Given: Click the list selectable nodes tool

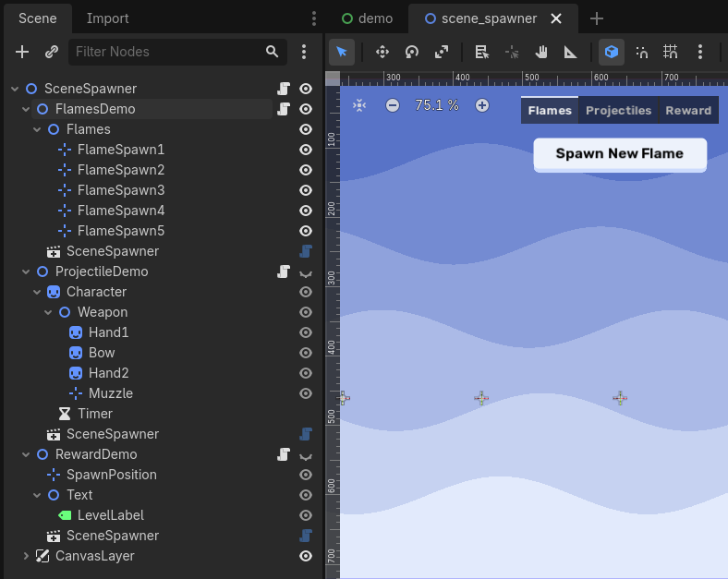Looking at the screenshot, I should (x=482, y=52).
